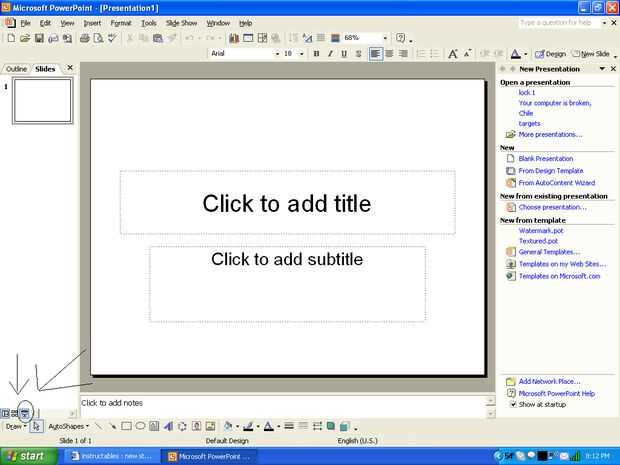Screen dimensions: 620x465
Task: Click the Design toolbar button
Action: (550, 54)
